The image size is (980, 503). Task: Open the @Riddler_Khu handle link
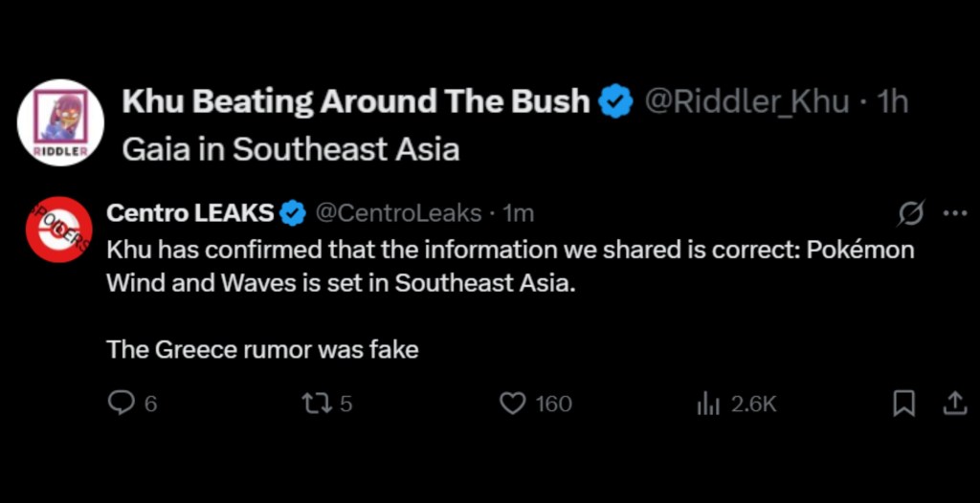click(746, 101)
